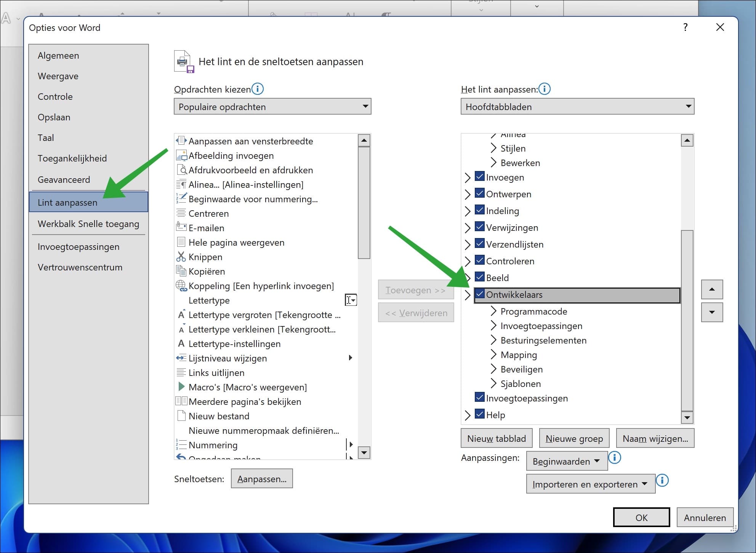Click the Koppeling hyperlink globe icon
This screenshot has width=756, height=553.
click(x=181, y=286)
